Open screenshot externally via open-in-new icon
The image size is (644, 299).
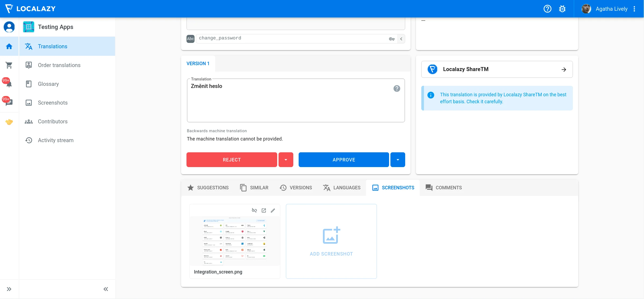coord(264,211)
